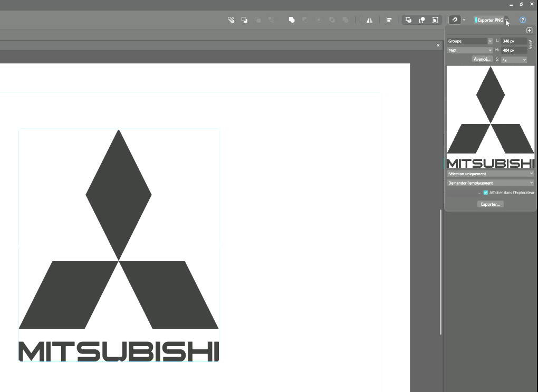Click the move to front arrange icon

245,20
